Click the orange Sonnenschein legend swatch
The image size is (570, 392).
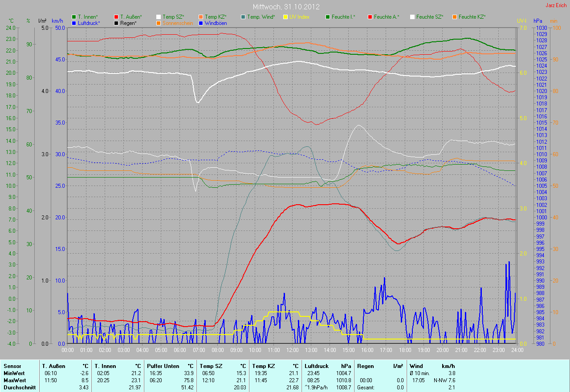pos(159,23)
